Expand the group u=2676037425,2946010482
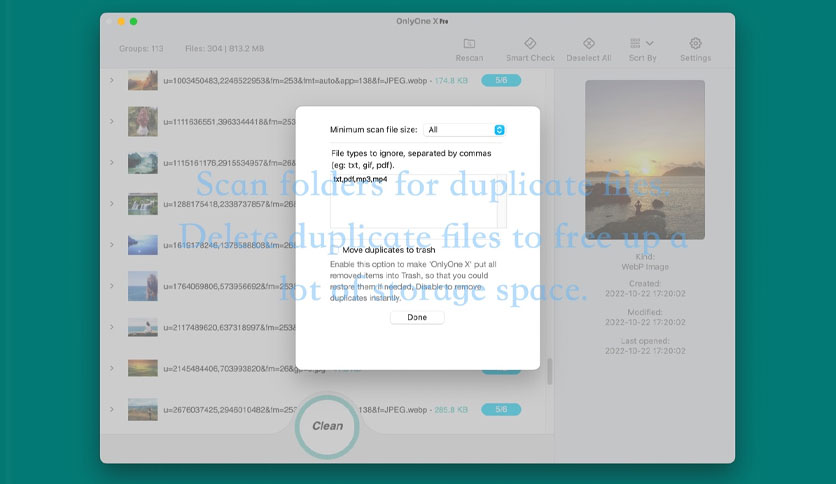Screen dimensions: 836x484 click(112, 409)
